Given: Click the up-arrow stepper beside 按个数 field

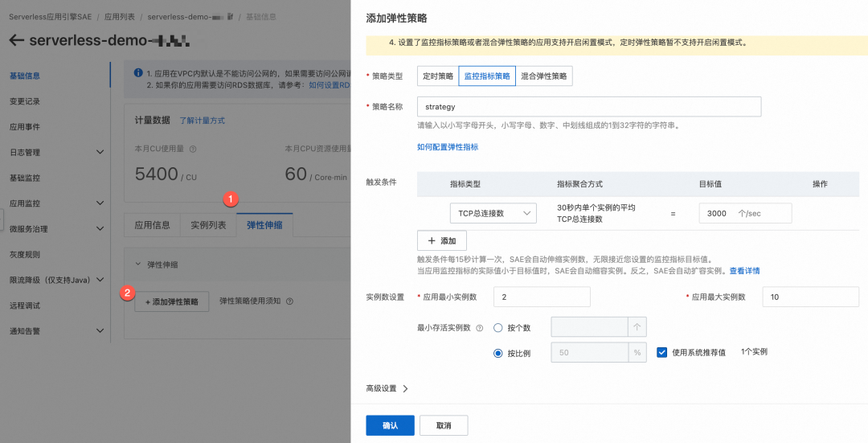Looking at the screenshot, I should (637, 326).
